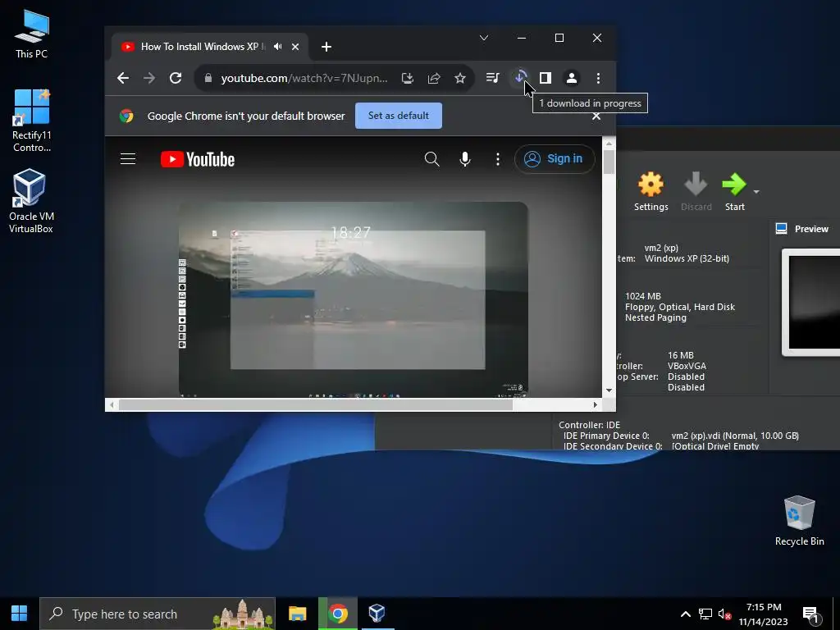Open the tab search chevron

484,38
